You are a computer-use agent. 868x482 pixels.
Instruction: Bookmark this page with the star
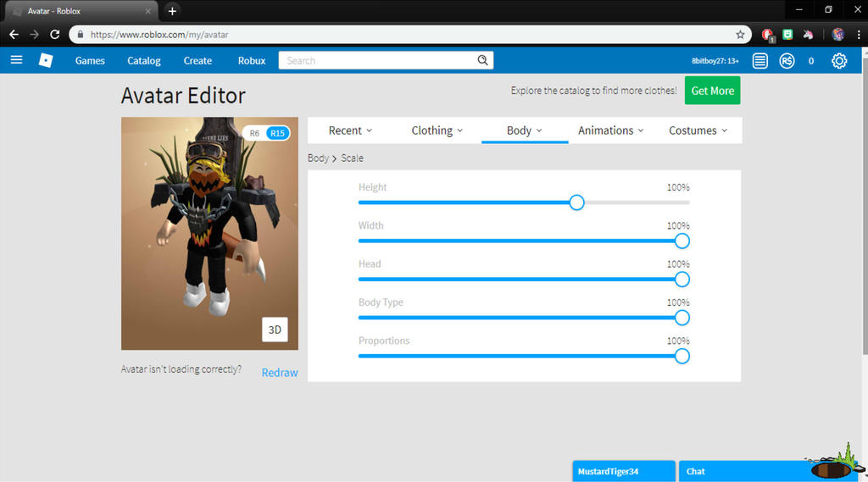pos(740,35)
